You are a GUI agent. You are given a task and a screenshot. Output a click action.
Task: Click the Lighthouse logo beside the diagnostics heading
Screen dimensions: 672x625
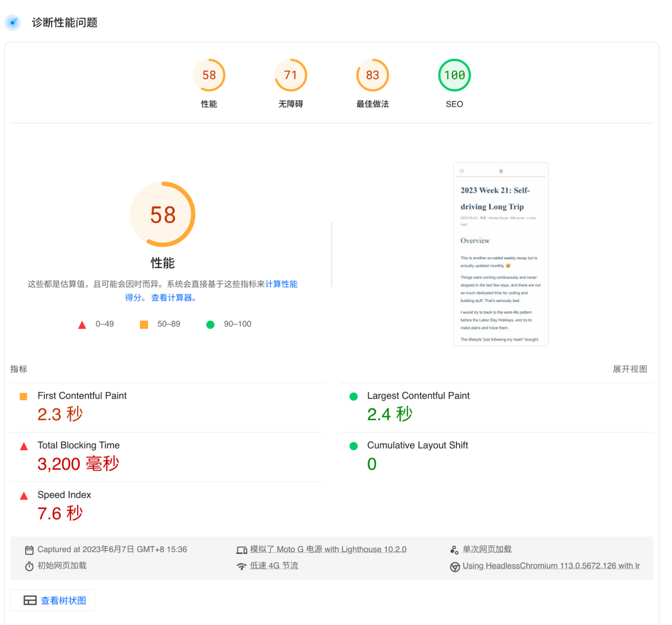(13, 23)
